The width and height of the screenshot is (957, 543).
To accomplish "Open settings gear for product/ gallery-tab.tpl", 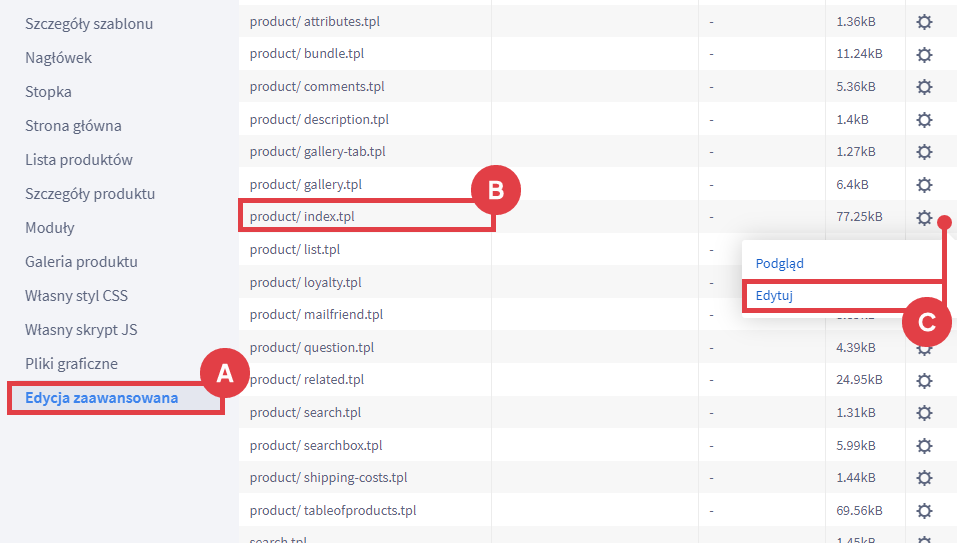I will click(924, 152).
